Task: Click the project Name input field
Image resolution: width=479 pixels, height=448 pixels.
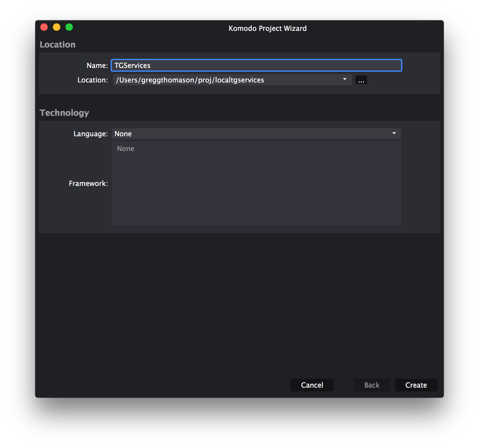Action: point(256,65)
